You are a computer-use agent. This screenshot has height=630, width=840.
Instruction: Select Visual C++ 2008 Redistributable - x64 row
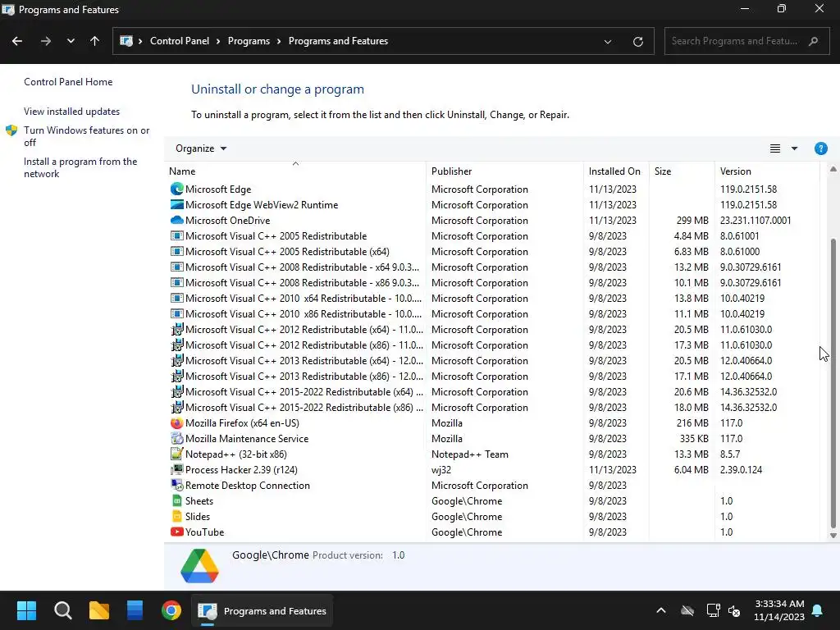pos(492,267)
